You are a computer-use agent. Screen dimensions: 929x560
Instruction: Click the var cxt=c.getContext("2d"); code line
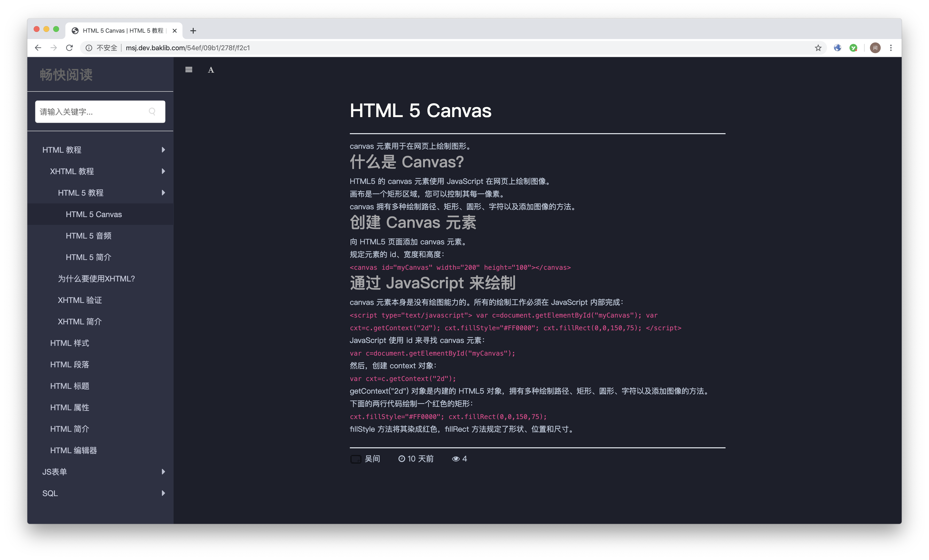point(403,379)
